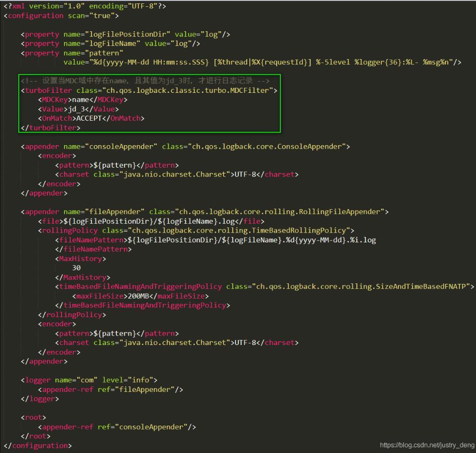Click the Chinese comment above turboFilter
This screenshot has width=476, height=453.
click(145, 81)
